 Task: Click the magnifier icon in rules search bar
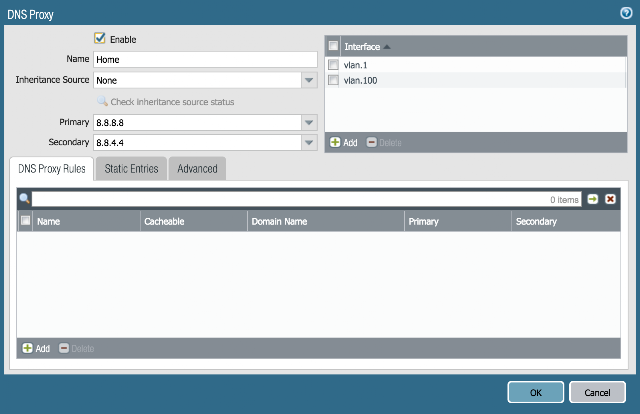tap(24, 199)
